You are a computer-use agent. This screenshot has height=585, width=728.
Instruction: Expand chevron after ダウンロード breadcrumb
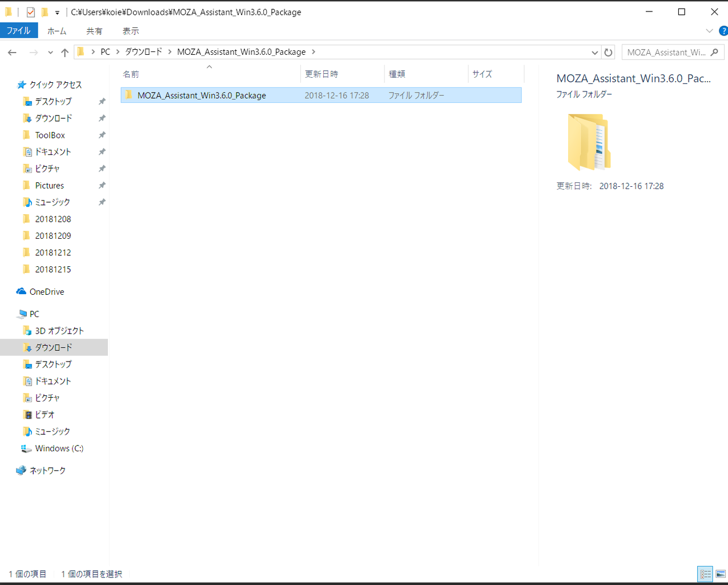(170, 52)
